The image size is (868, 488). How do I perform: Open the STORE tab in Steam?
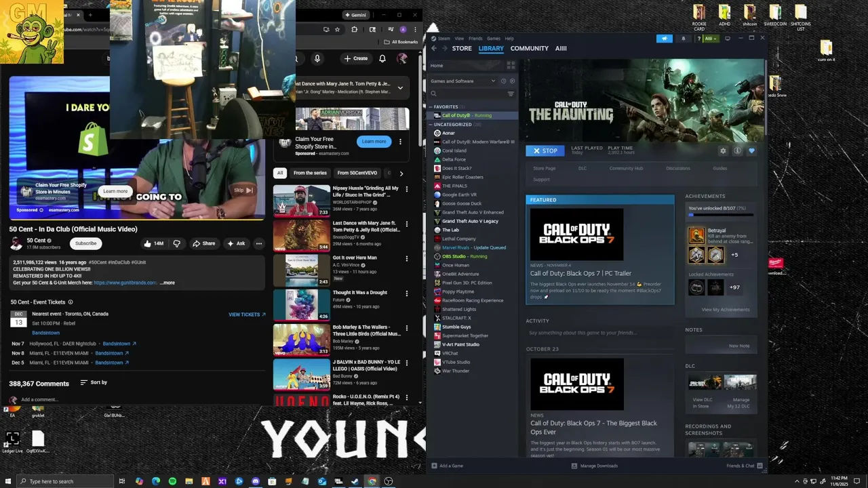[462, 49]
